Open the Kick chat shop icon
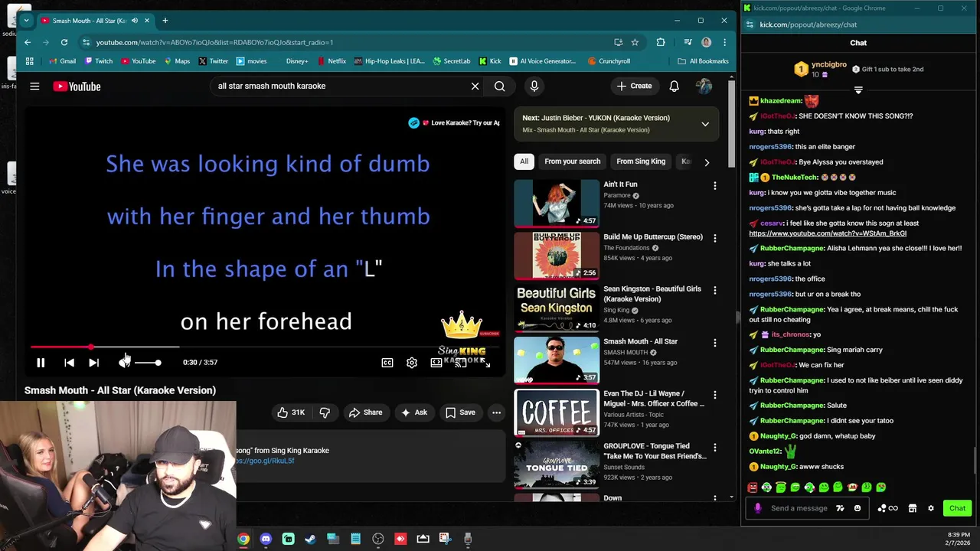Screen dimensions: 980x551 912,508
